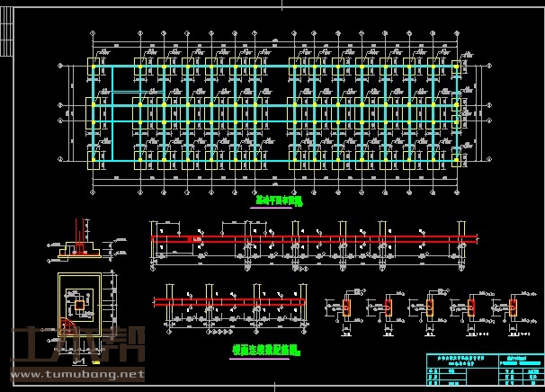Click the top-left yellow footing in plan
The image size is (545, 392).
94,67
